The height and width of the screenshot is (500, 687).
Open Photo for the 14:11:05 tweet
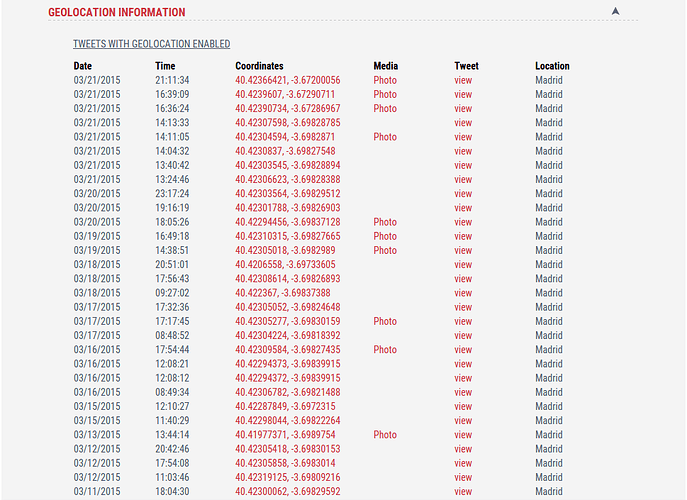click(385, 137)
